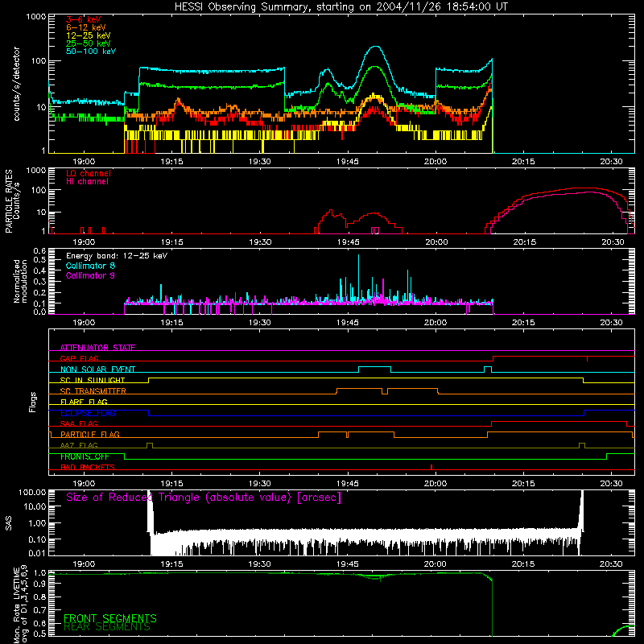644x644 pixels.
Task: Click the counts/s/detector axis label
Action: [x=16, y=84]
